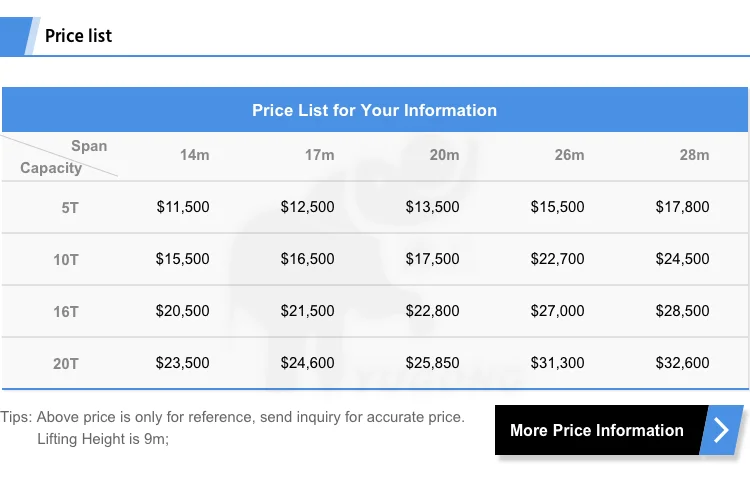This screenshot has width=750, height=490.
Task: Click the $32,600 price cell
Action: 683,363
